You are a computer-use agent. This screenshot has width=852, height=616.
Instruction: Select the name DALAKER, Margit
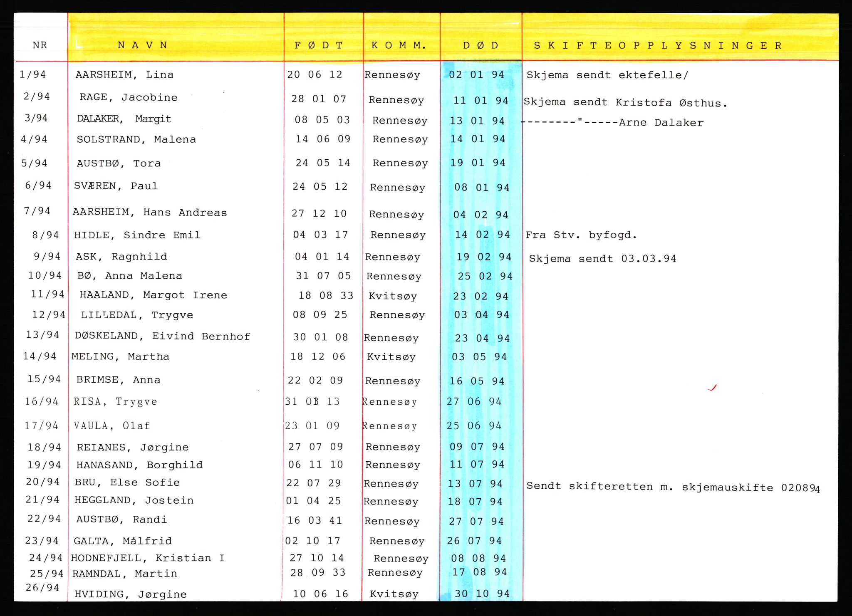(x=124, y=119)
